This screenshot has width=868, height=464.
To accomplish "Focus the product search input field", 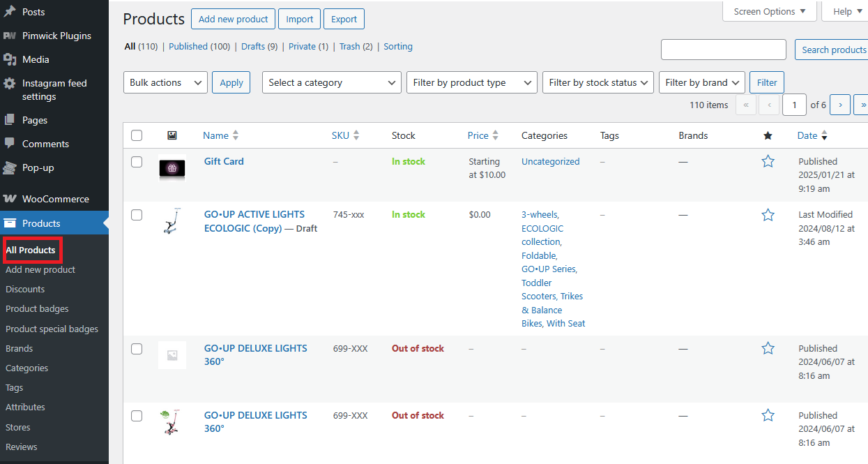I will point(724,50).
